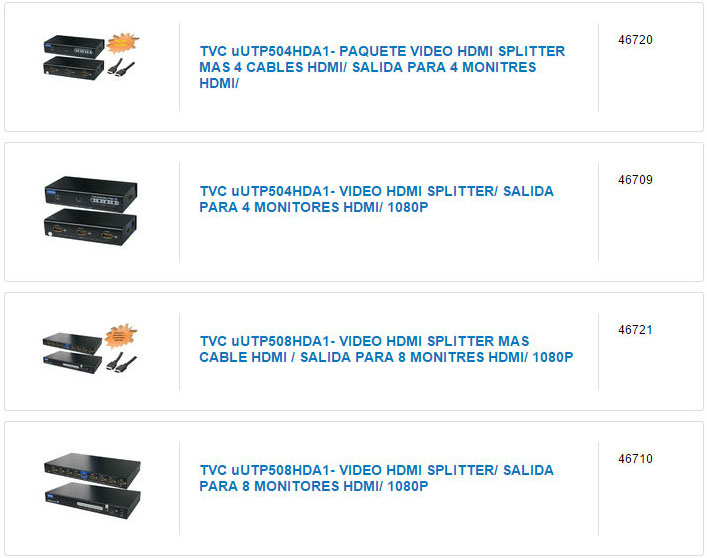Click product code 46721
This screenshot has width=707, height=558.
tap(635, 330)
